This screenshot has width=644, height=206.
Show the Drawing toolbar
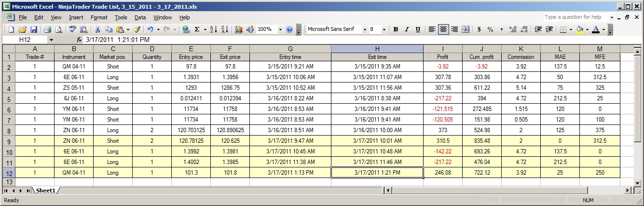tap(250, 29)
